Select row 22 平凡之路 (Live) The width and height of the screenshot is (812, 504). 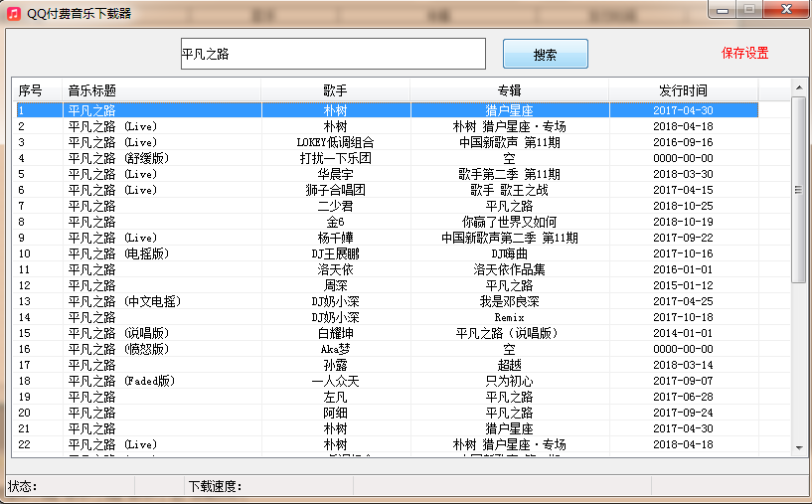click(386, 444)
